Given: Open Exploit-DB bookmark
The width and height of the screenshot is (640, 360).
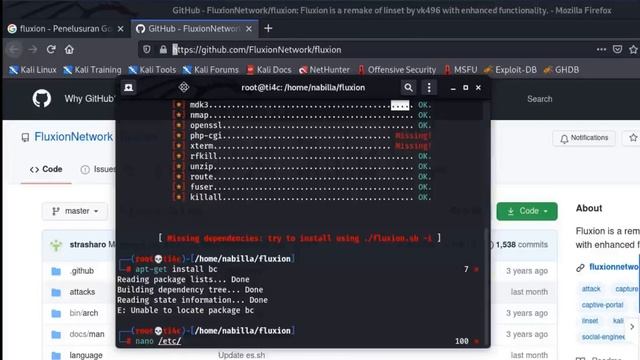Looking at the screenshot, I should 510,70.
